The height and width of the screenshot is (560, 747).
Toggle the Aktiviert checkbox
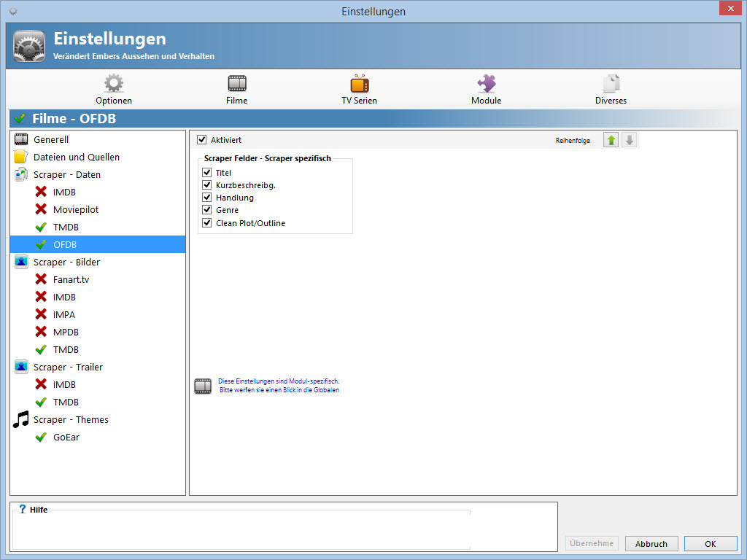point(202,139)
